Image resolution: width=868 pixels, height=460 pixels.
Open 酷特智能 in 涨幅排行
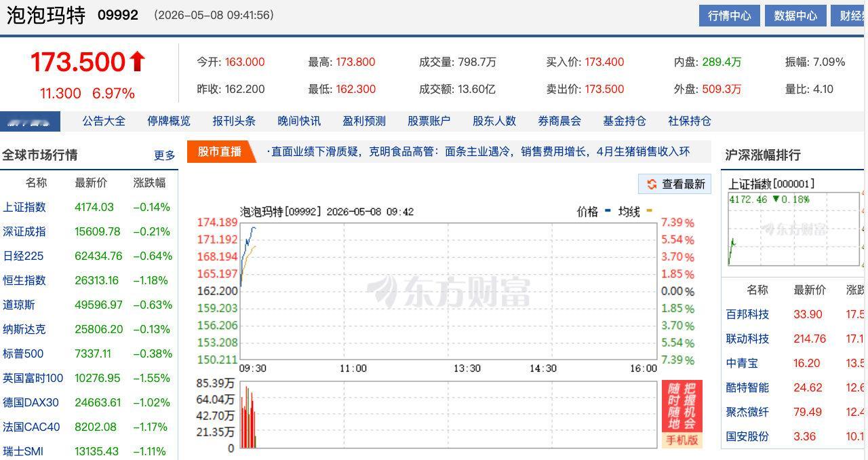[747, 387]
